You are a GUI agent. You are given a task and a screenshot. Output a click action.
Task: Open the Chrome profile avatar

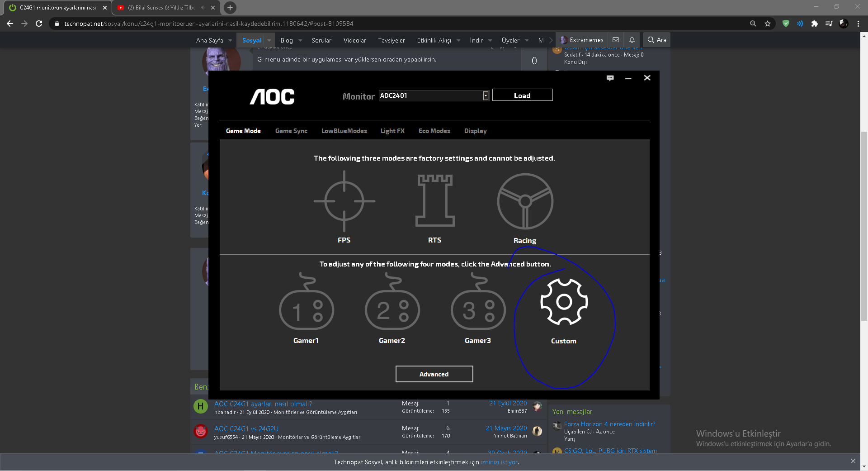pos(844,24)
